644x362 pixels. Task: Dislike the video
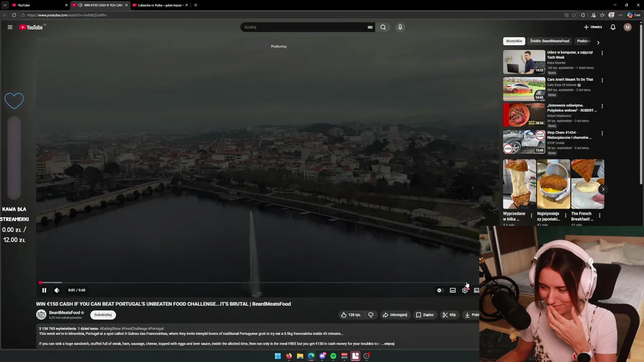[x=371, y=315]
